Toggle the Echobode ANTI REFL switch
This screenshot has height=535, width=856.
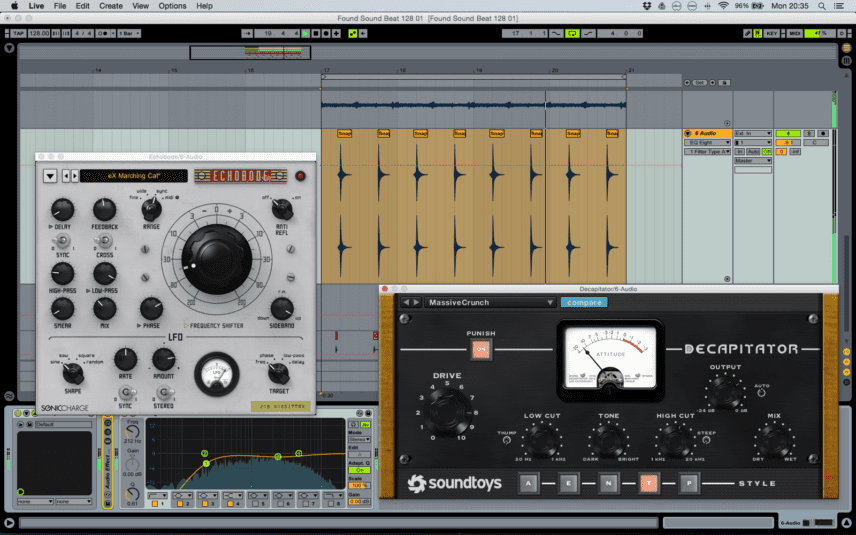click(282, 209)
